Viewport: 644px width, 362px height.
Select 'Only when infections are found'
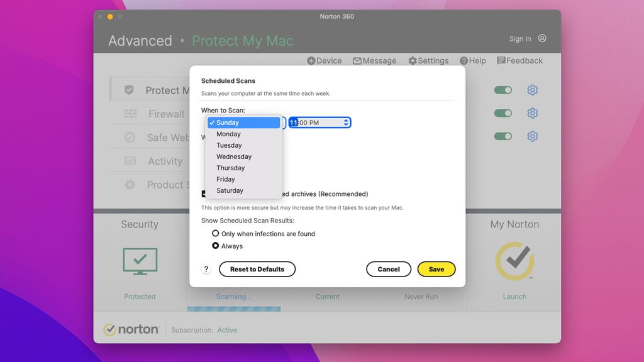pos(216,233)
